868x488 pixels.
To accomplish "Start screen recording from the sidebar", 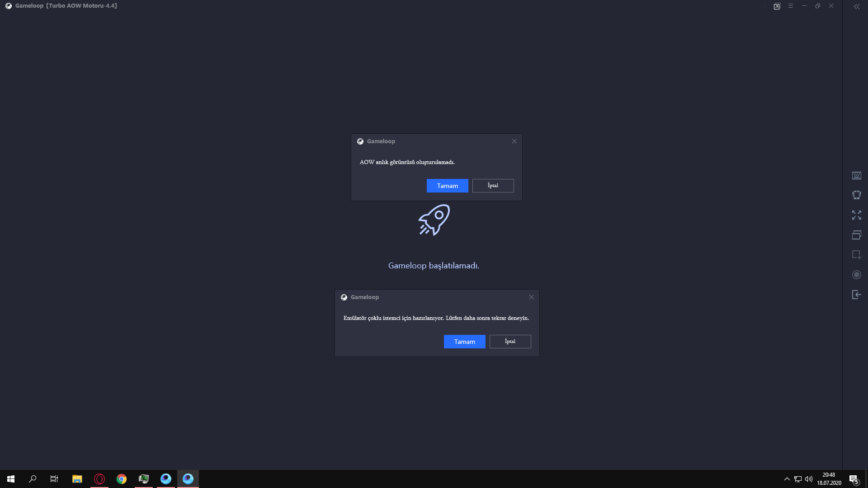I will click(856, 275).
